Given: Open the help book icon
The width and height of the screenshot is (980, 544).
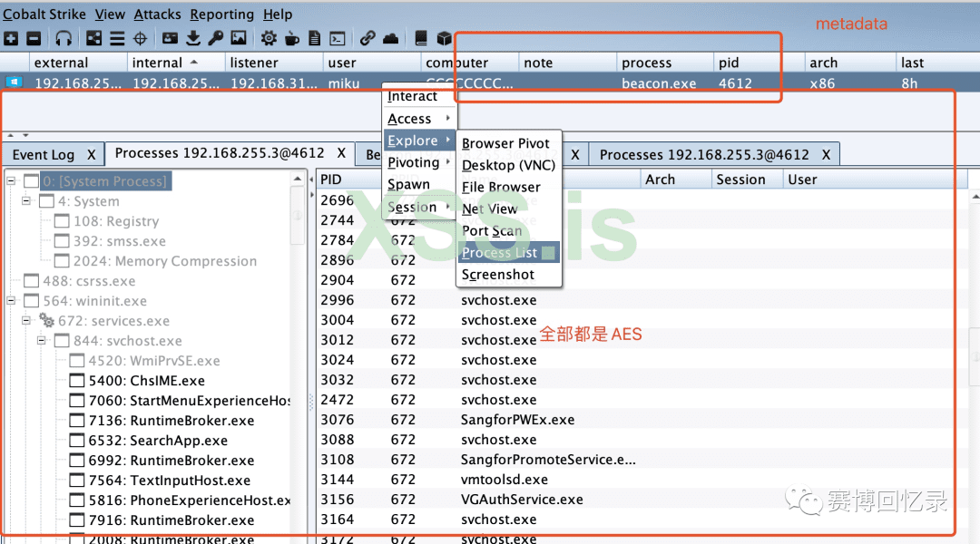Looking at the screenshot, I should 421,39.
